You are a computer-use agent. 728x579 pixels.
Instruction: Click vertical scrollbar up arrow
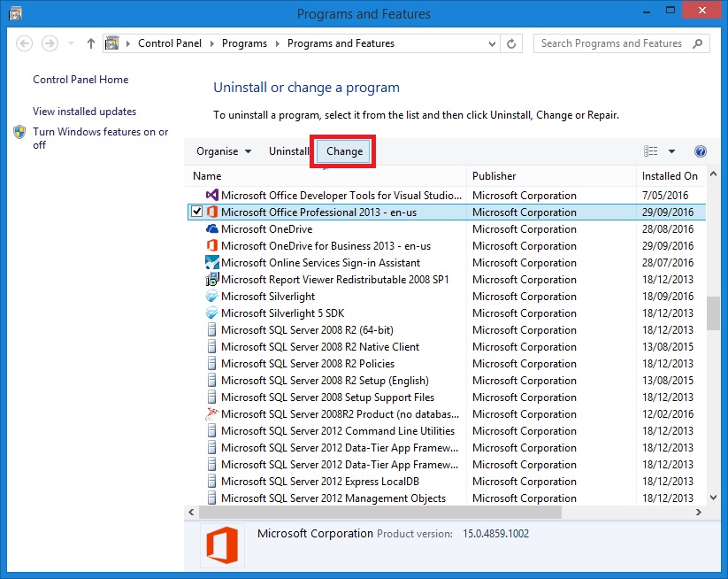tap(713, 174)
